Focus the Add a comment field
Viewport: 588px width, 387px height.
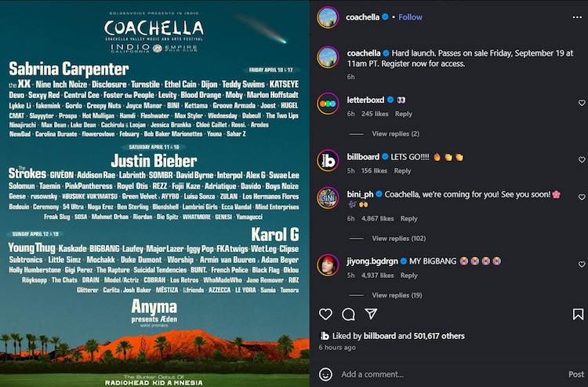click(x=450, y=374)
